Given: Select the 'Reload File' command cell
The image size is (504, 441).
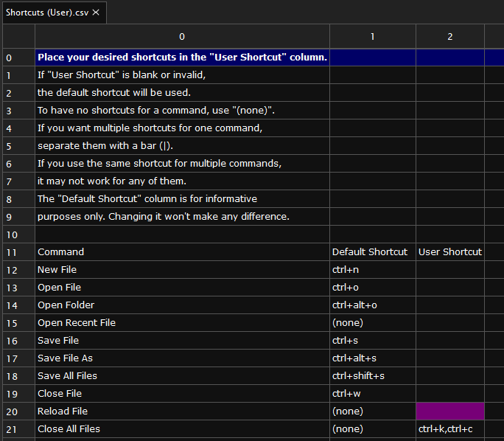Looking at the screenshot, I should pyautogui.click(x=182, y=411).
